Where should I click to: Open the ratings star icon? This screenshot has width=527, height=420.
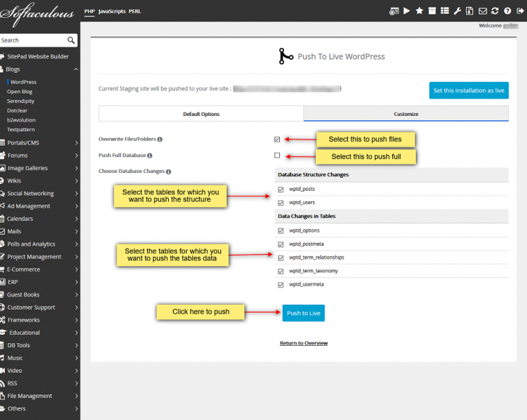pyautogui.click(x=419, y=11)
